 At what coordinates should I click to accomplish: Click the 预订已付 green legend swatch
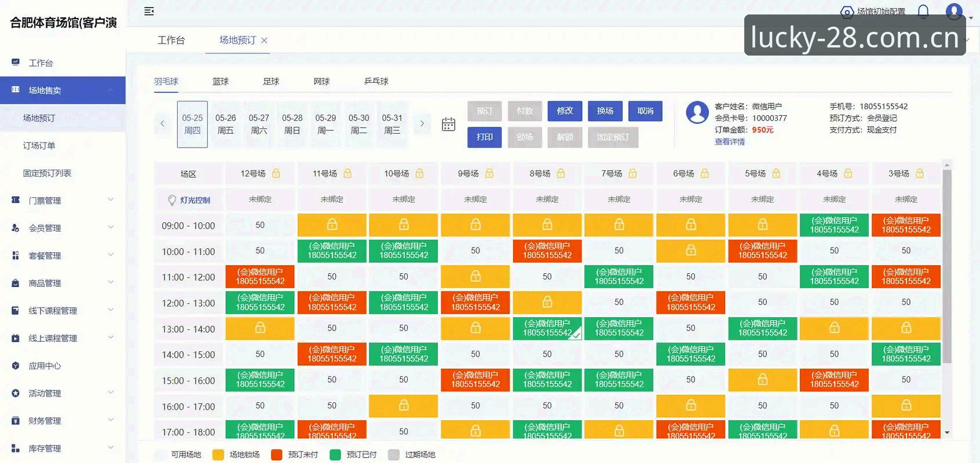pos(335,455)
